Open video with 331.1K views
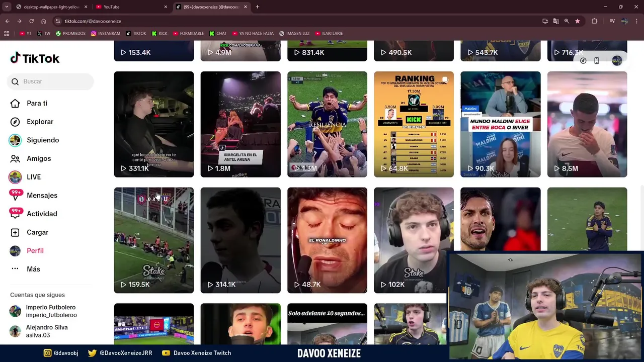 coord(154,124)
